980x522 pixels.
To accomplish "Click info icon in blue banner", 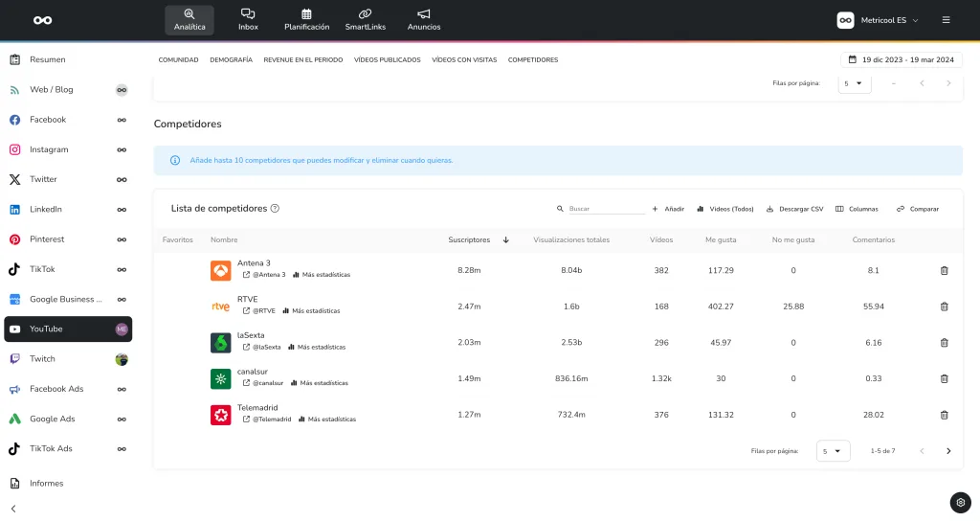I will click(x=175, y=161).
